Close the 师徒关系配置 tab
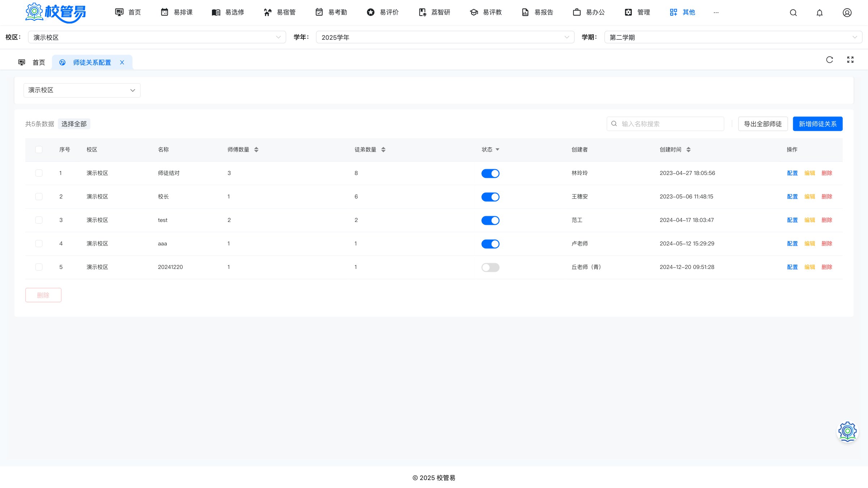This screenshot has width=868, height=488. (x=122, y=63)
